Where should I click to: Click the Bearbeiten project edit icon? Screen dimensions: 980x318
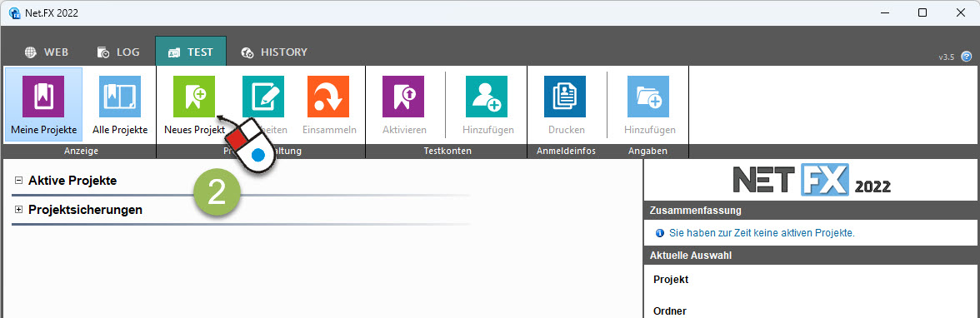pos(263,97)
